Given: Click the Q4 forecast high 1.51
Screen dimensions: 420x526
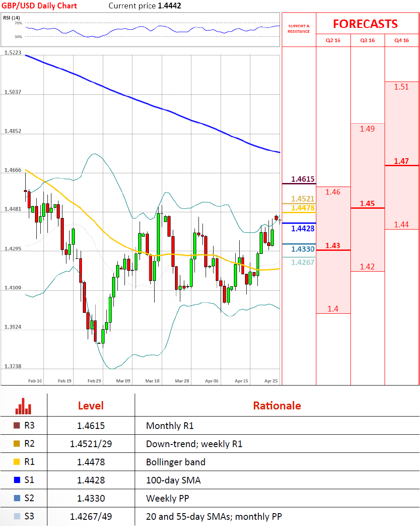Looking at the screenshot, I should point(401,87).
